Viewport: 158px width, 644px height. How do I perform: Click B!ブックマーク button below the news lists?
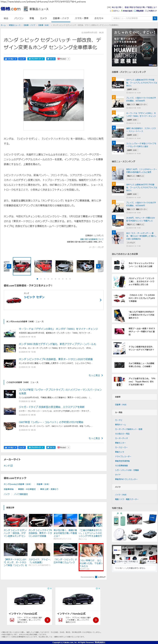coord(36,447)
